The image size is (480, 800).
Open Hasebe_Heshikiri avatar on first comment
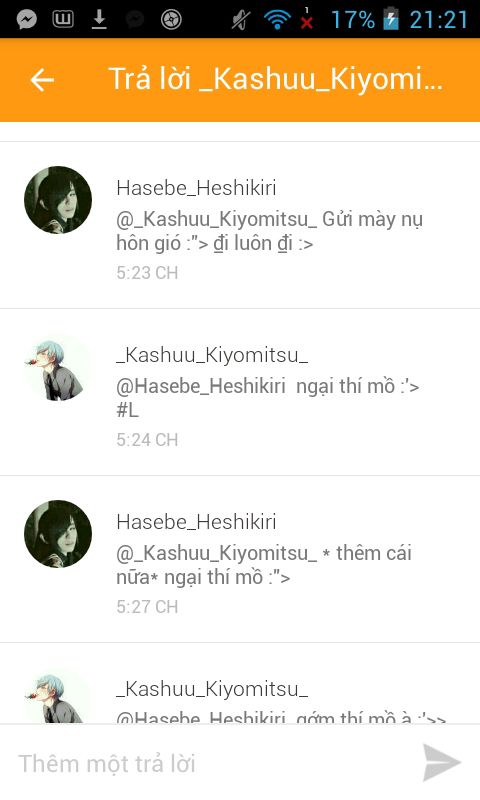point(58,200)
